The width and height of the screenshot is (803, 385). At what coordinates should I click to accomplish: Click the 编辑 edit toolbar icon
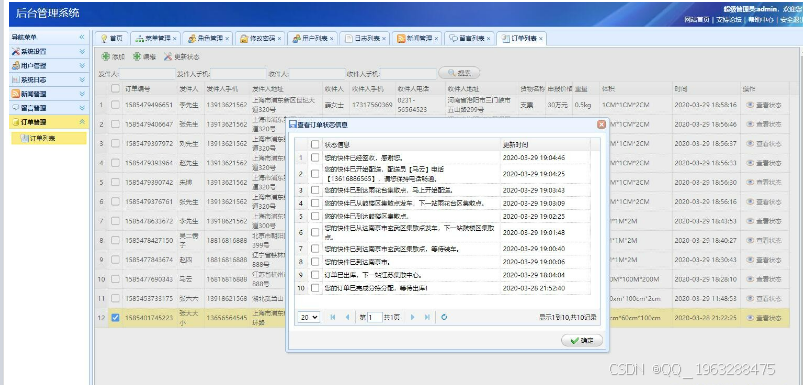point(137,57)
